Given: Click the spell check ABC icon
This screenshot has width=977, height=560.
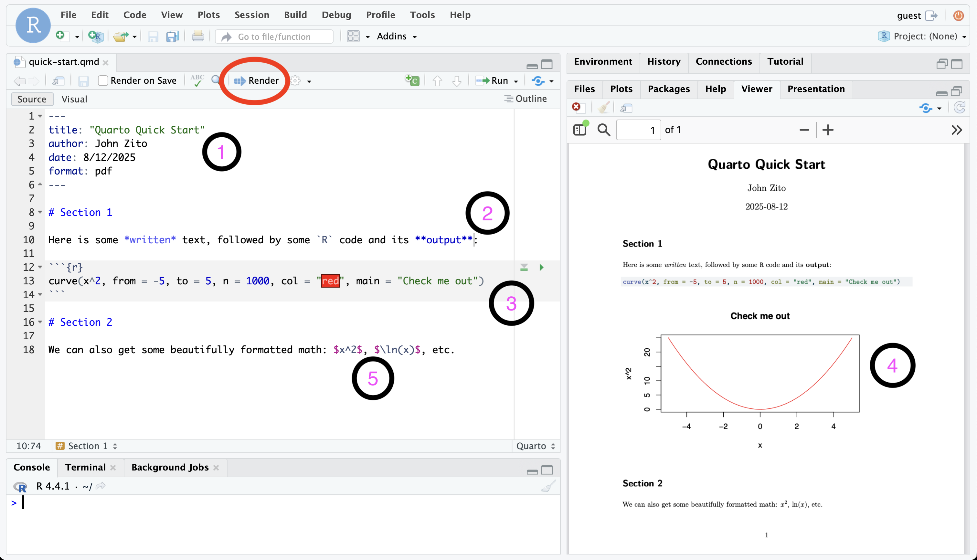Looking at the screenshot, I should coord(197,80).
